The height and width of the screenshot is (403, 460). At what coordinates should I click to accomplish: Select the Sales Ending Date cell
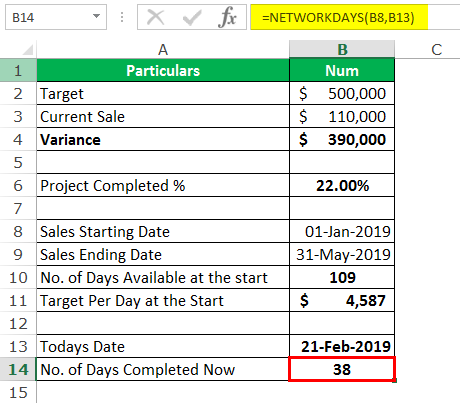tap(163, 254)
